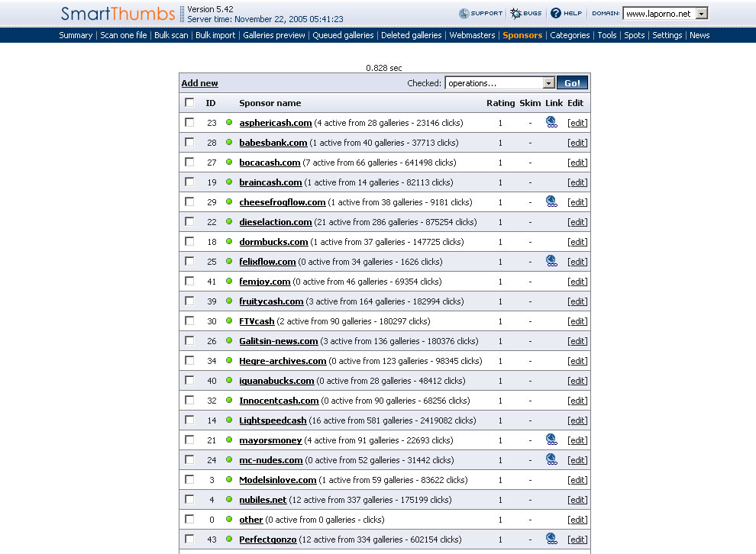The image size is (756, 554).
Task: Click green status dot for bocacash.com
Action: point(229,162)
